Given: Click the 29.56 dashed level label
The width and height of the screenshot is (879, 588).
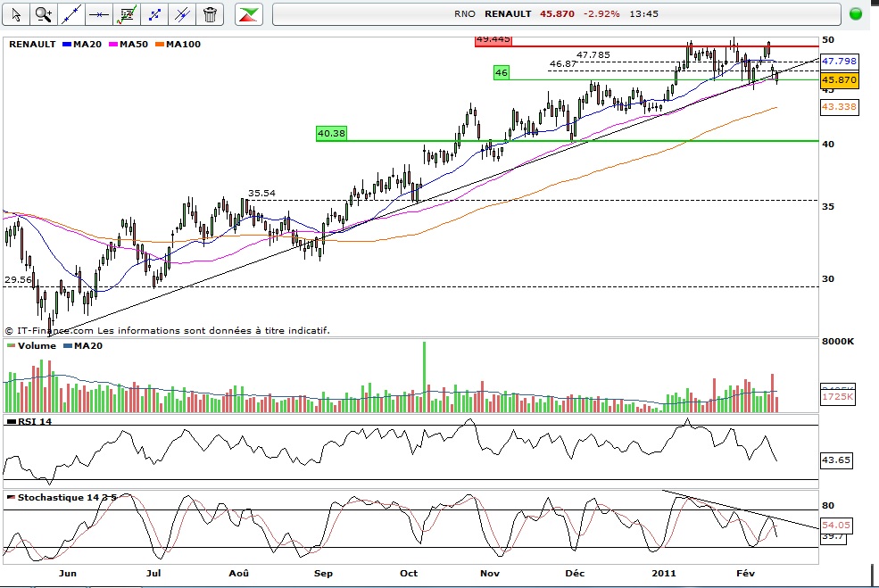Looking at the screenshot, I should tap(18, 279).
